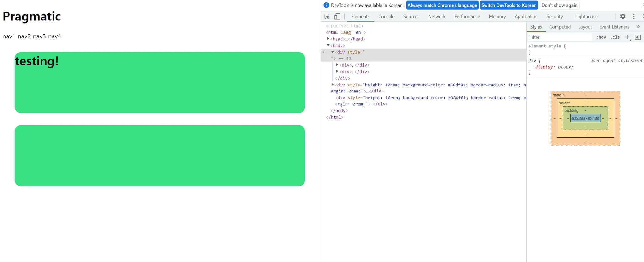Click the info icon in the language banner
Viewport: 644px width, 262px height.
click(326, 5)
